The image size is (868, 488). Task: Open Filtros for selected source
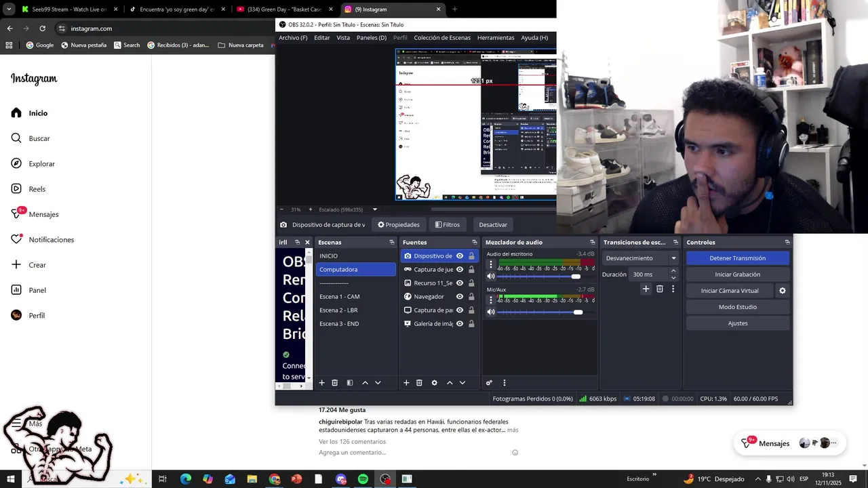[x=448, y=224]
